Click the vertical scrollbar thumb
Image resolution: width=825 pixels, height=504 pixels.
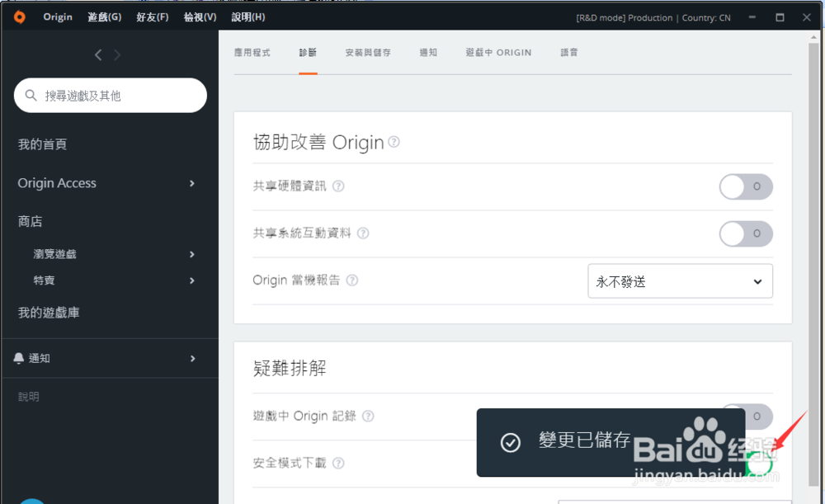click(x=814, y=264)
